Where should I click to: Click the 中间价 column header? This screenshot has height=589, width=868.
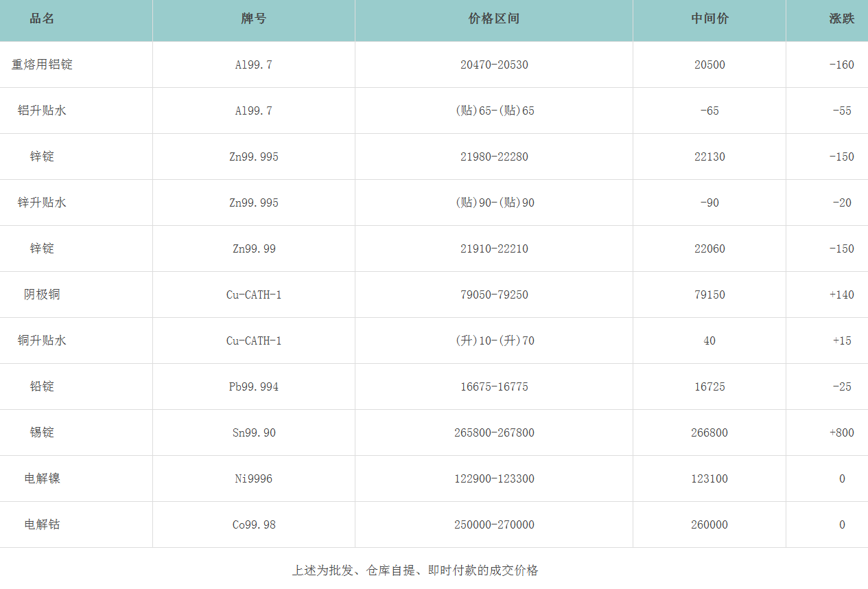click(x=709, y=19)
